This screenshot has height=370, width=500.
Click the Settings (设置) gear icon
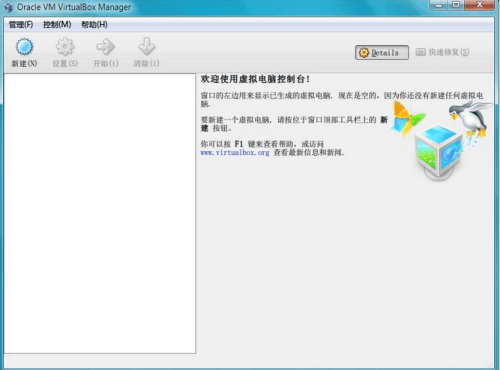coord(65,47)
